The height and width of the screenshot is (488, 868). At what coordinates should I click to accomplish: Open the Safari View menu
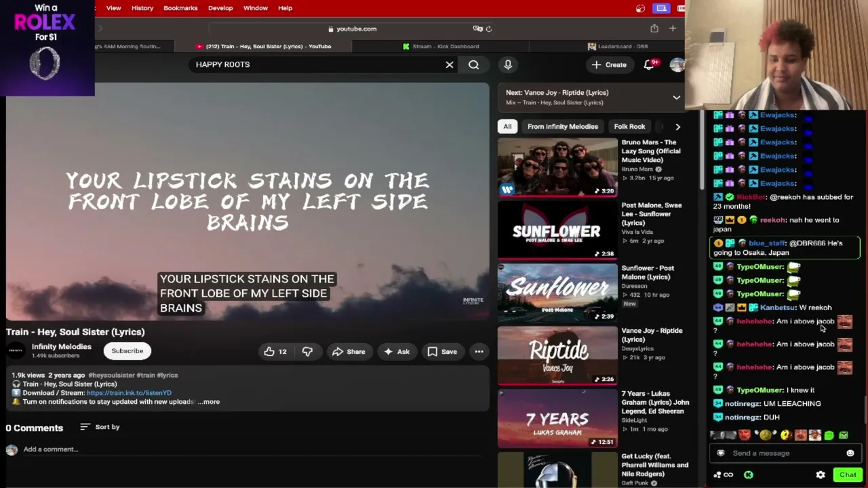pyautogui.click(x=113, y=8)
